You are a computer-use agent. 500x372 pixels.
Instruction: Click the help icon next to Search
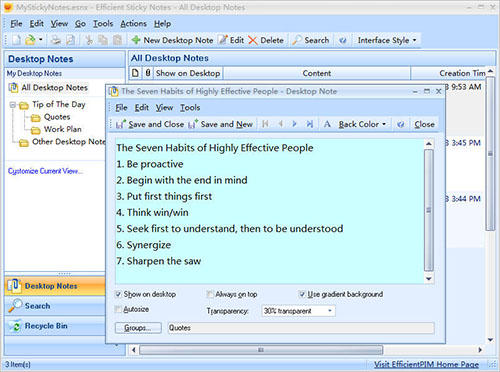click(343, 41)
